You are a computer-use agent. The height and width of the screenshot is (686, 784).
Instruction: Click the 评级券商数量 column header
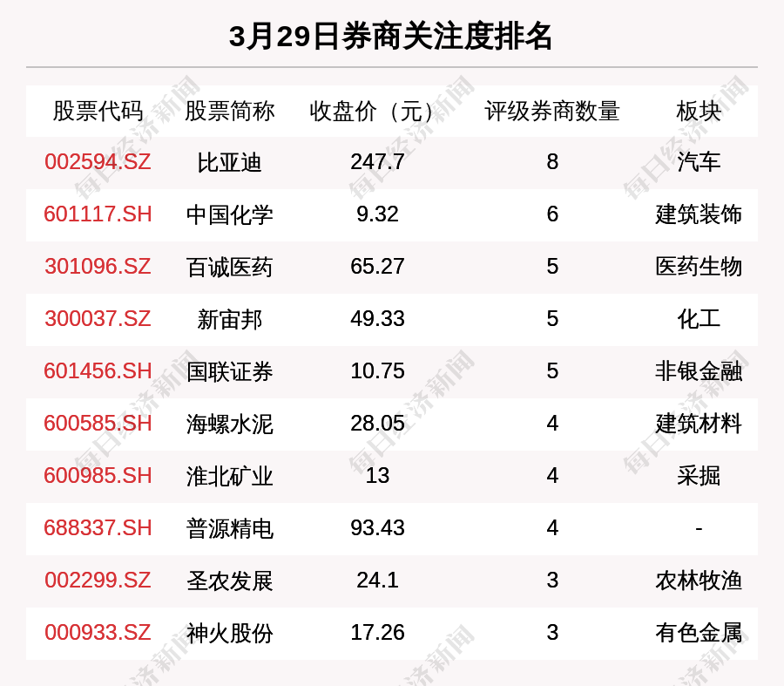[x=552, y=111]
